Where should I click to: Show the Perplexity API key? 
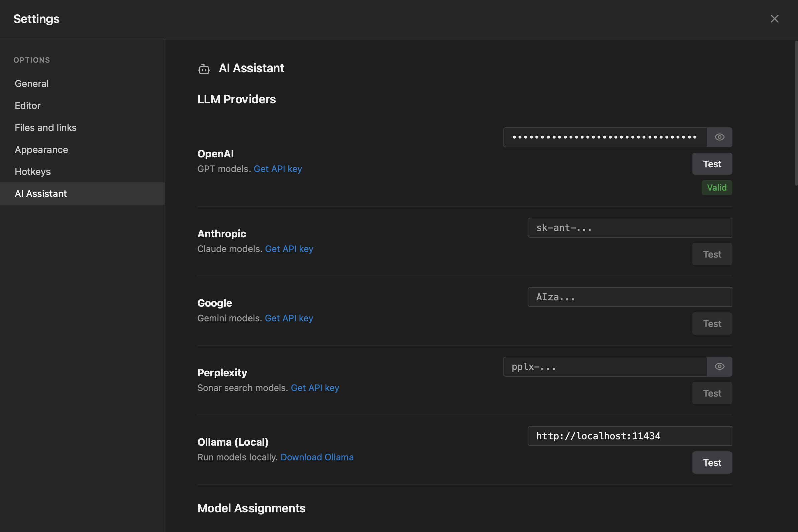[719, 367]
